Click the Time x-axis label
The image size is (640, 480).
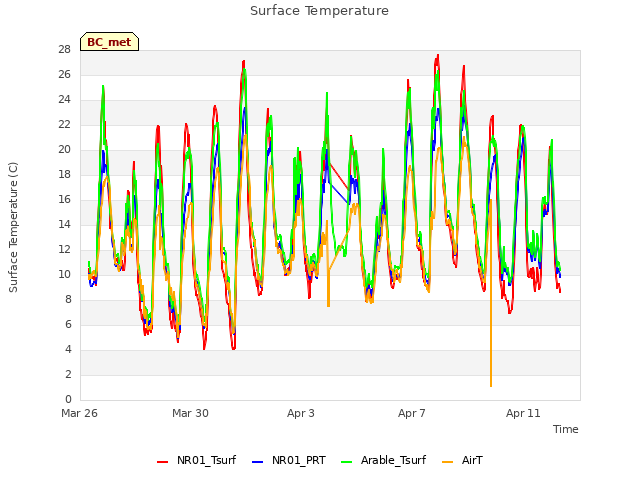[565, 429]
